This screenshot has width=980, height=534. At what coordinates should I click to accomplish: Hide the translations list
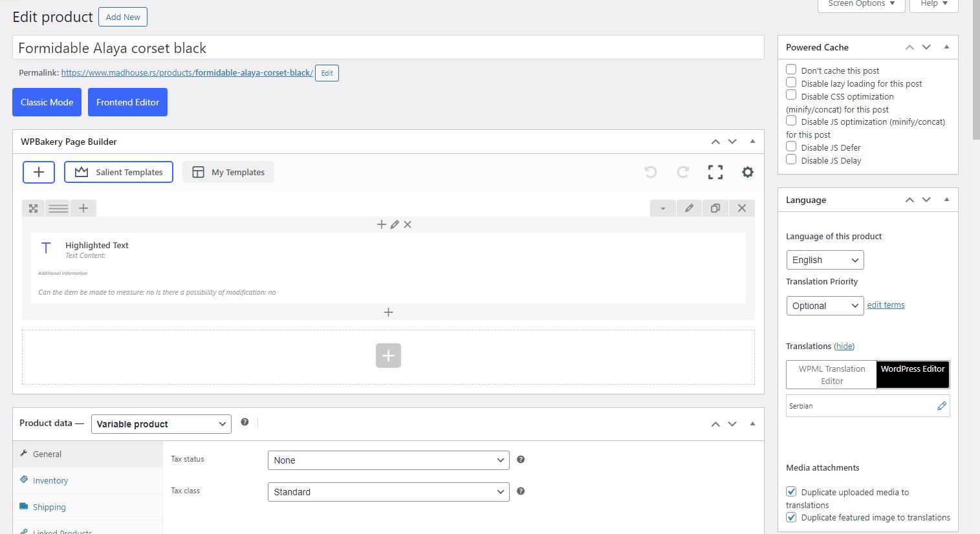pos(844,347)
